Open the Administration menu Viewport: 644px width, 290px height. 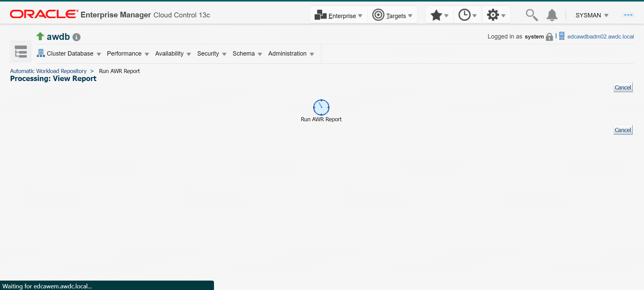click(x=291, y=54)
